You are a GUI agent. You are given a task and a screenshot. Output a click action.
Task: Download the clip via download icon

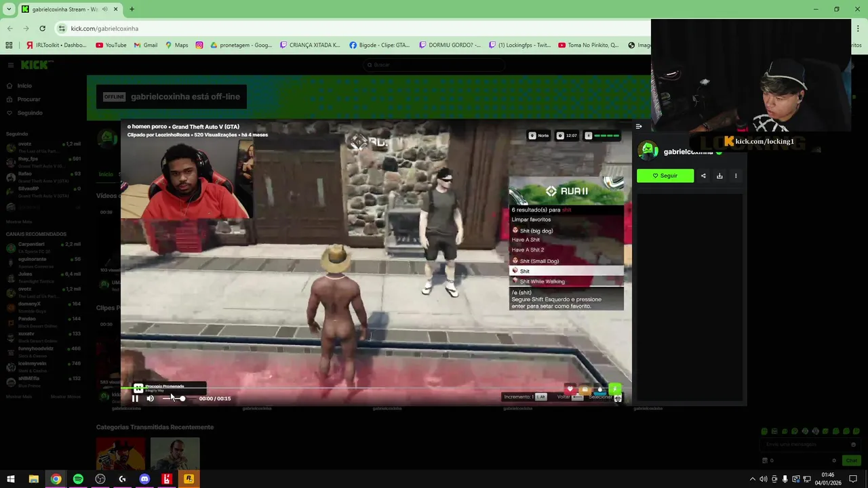[719, 176]
